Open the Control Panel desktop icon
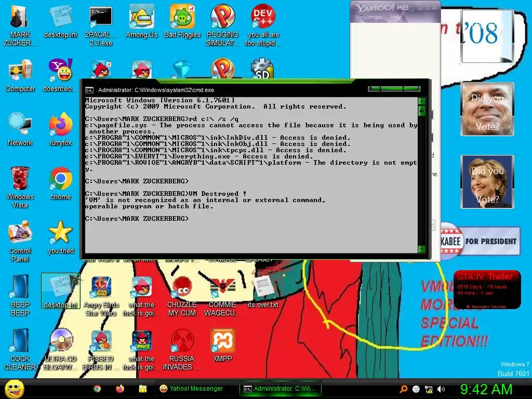The width and height of the screenshot is (532, 399). click(20, 241)
